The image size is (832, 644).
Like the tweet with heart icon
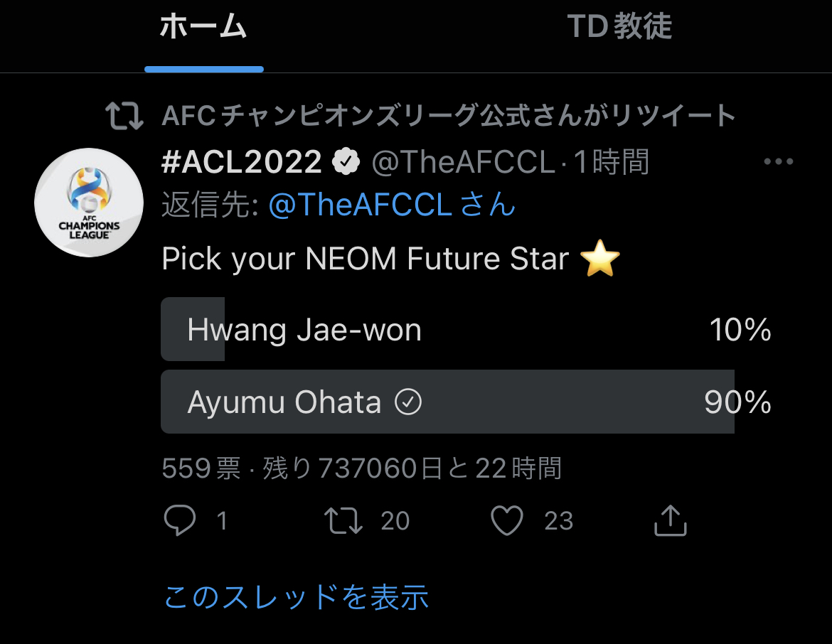click(x=507, y=521)
